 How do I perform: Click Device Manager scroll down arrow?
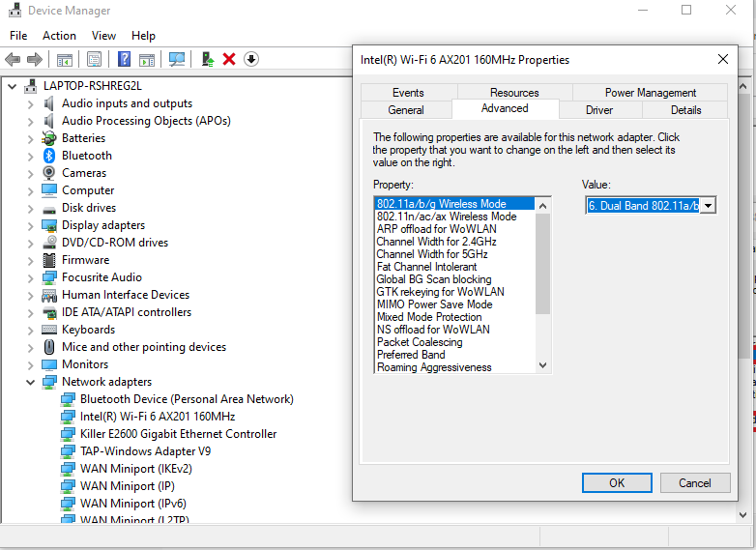click(743, 515)
